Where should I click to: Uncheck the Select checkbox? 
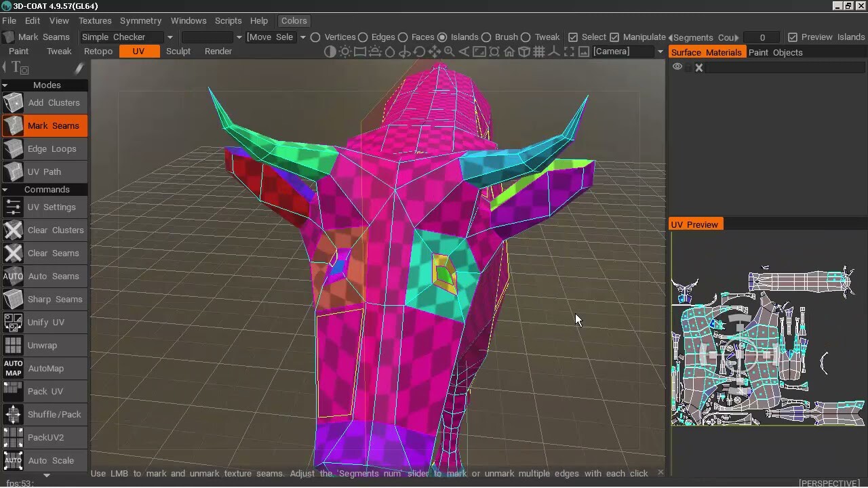[x=573, y=37]
